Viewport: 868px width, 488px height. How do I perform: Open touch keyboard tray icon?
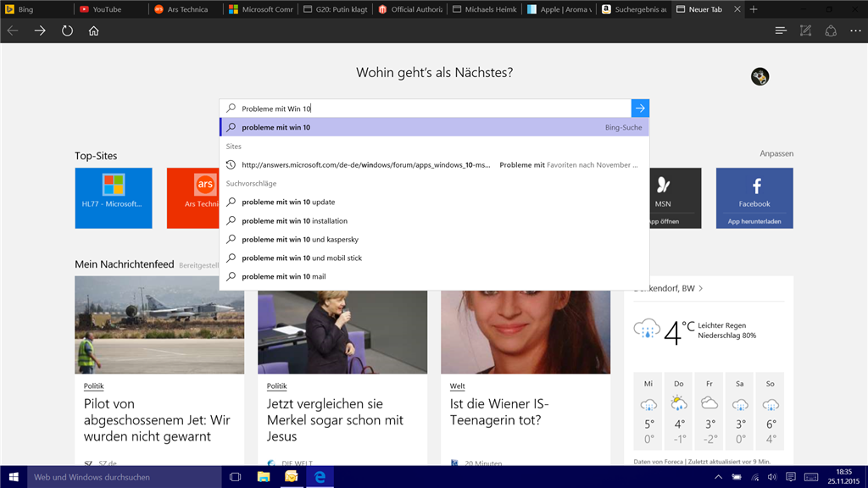point(811,477)
